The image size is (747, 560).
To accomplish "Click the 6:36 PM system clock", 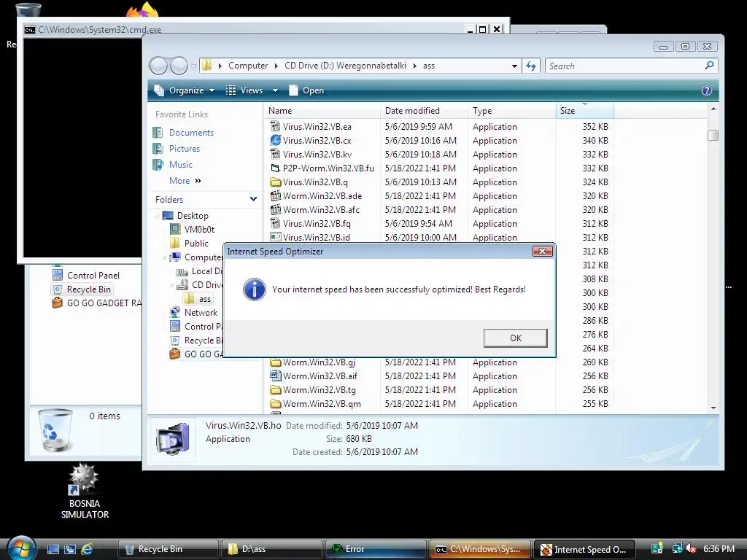I will pyautogui.click(x=719, y=549).
